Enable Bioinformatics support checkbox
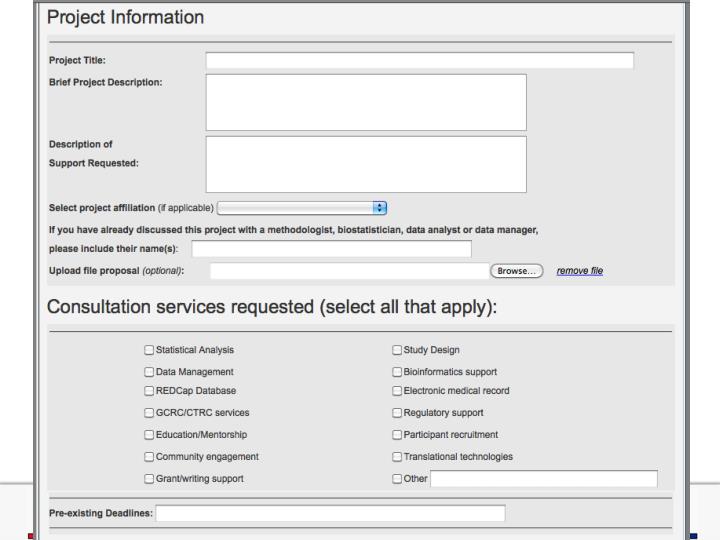The image size is (720, 540). 397,372
